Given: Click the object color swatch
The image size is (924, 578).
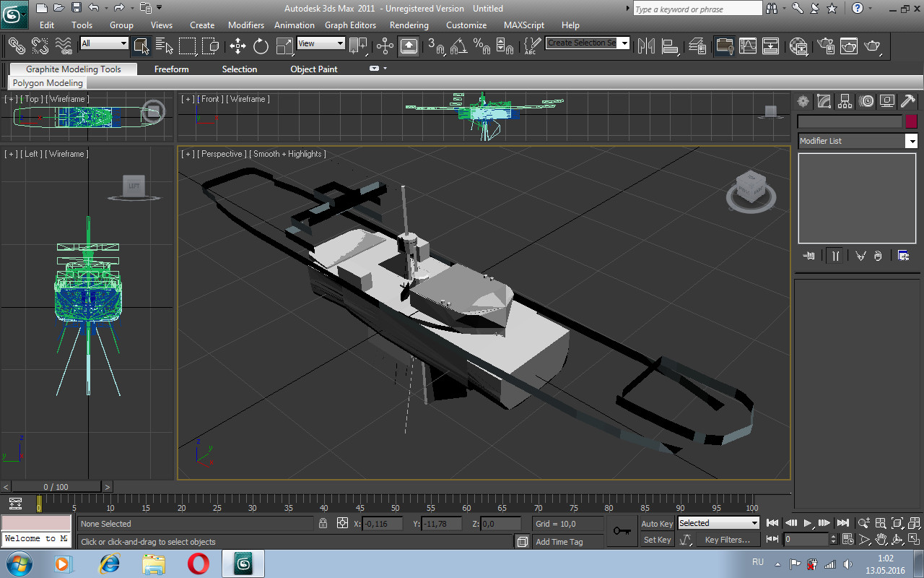Looking at the screenshot, I should tap(911, 121).
